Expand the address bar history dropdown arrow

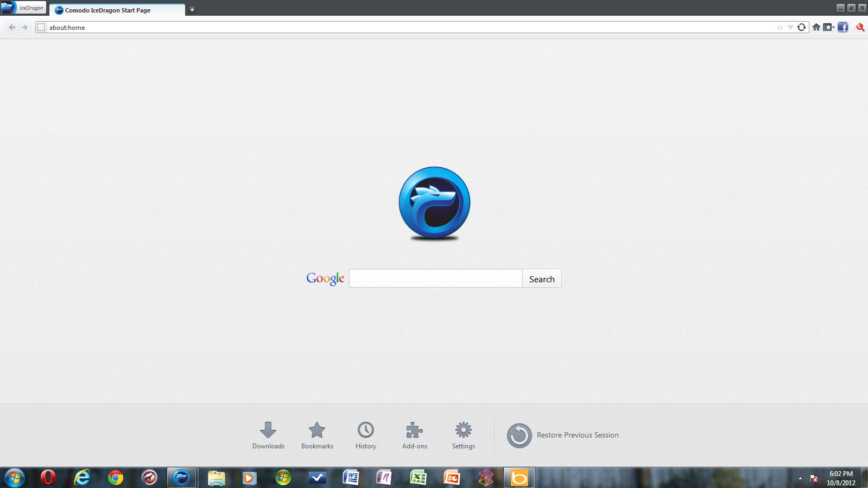[x=790, y=27]
